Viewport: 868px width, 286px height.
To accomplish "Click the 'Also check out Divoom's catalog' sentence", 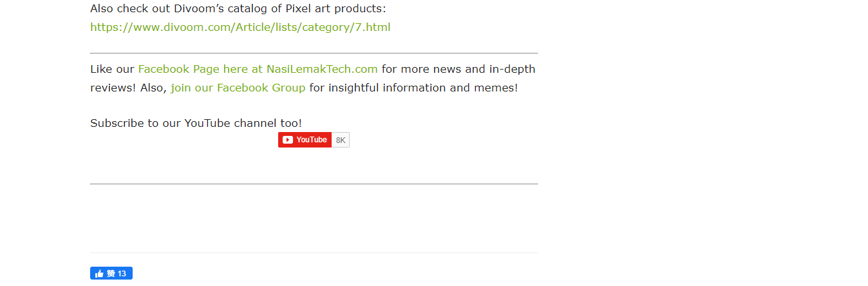I will [238, 9].
